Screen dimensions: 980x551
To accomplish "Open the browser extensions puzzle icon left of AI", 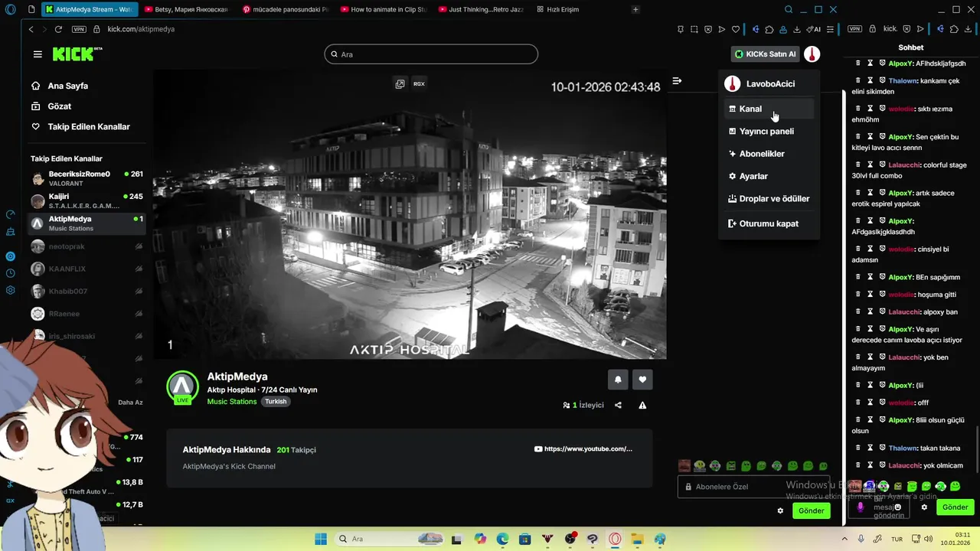I will (x=769, y=29).
